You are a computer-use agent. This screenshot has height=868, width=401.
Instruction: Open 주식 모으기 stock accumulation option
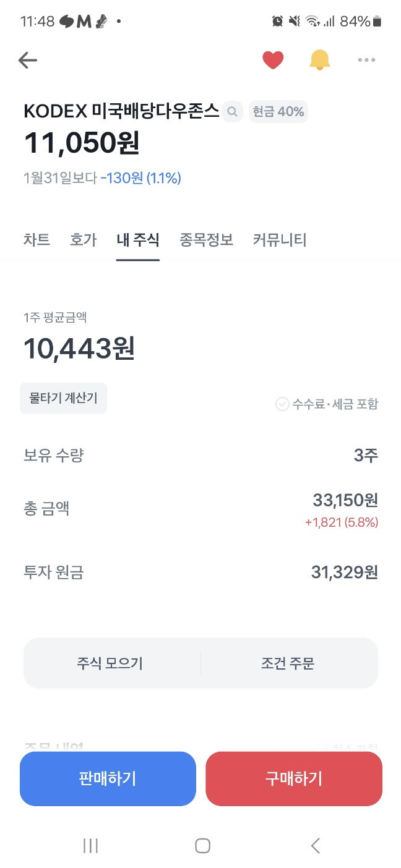[x=111, y=663]
